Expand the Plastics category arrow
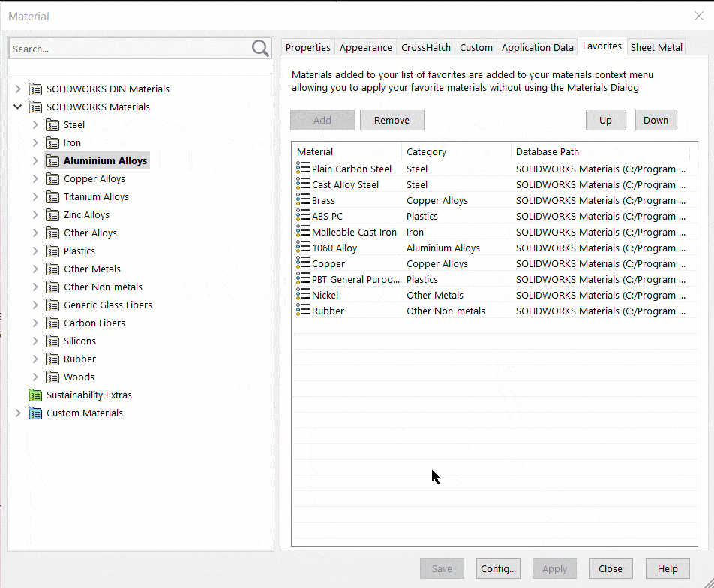This screenshot has width=714, height=588. coord(35,251)
